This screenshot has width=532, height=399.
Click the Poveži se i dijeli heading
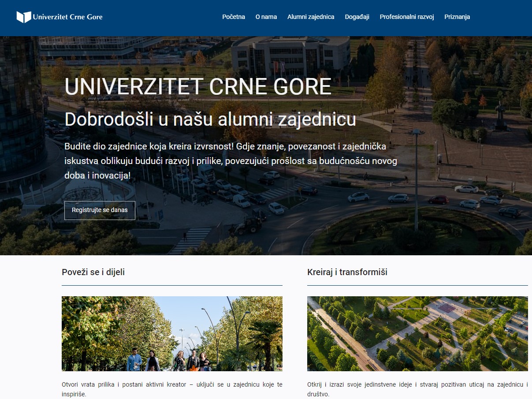coord(93,272)
